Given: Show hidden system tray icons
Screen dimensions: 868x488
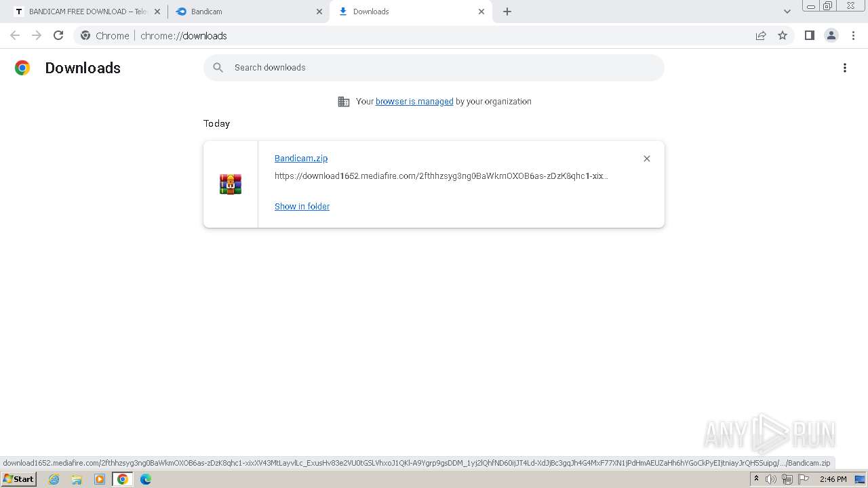Looking at the screenshot, I should coord(756,479).
